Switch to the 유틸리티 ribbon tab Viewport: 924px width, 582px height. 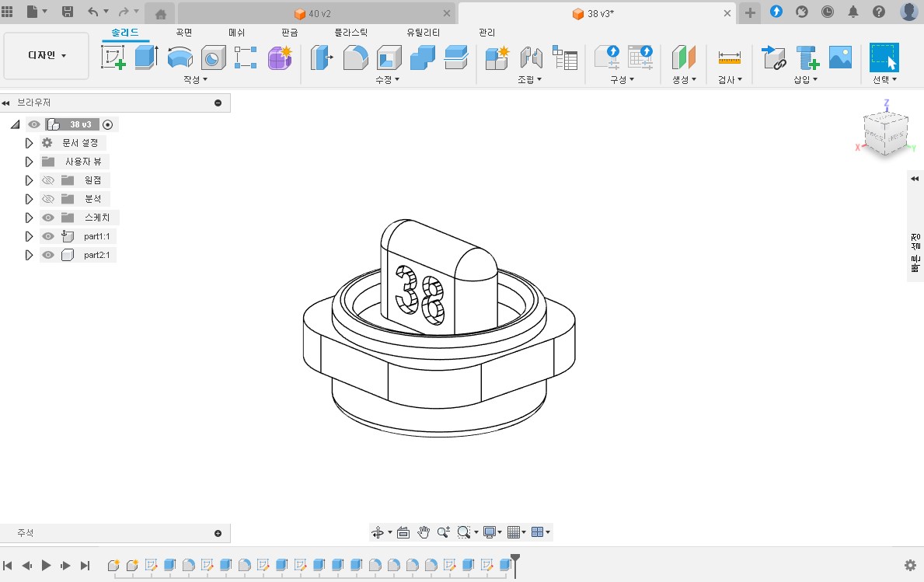click(x=423, y=33)
